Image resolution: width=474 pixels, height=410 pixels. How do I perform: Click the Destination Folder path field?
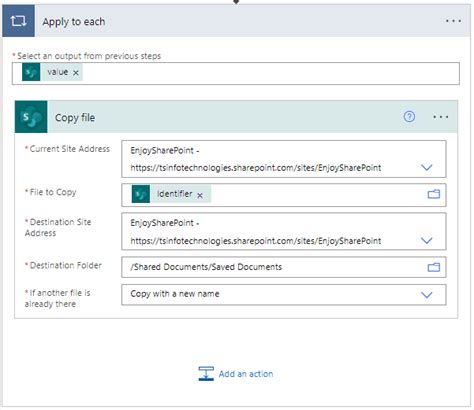tap(284, 267)
